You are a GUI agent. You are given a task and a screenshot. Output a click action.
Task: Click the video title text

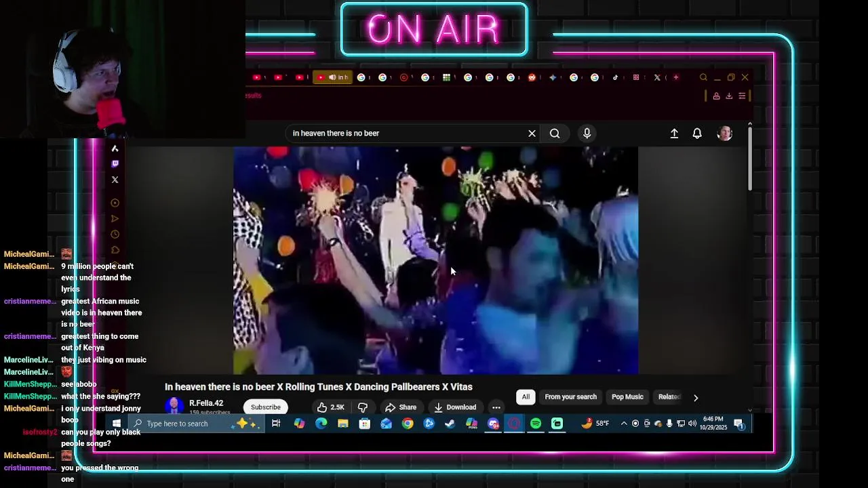pyautogui.click(x=319, y=387)
